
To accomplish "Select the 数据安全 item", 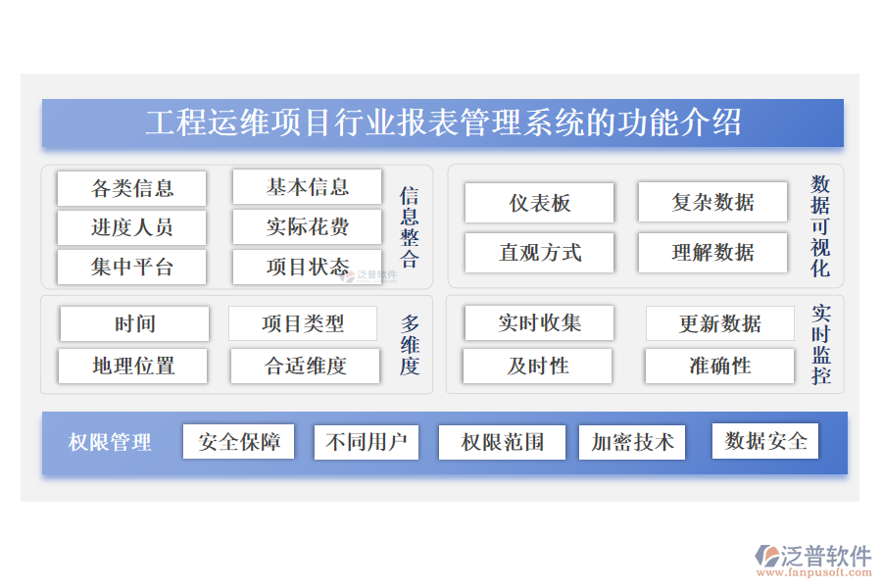I will [764, 442].
